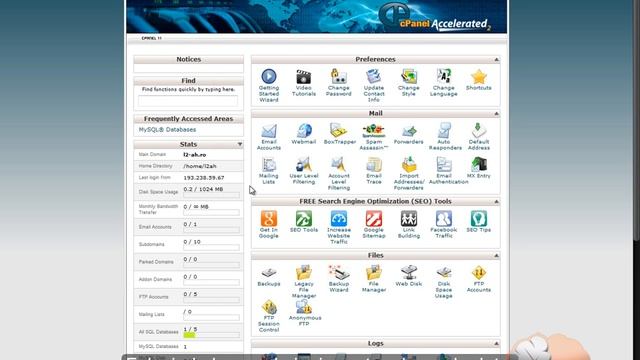Select the FTP Accounts 0 / 5 value
Screen dimensions: 640x360
click(x=190, y=294)
